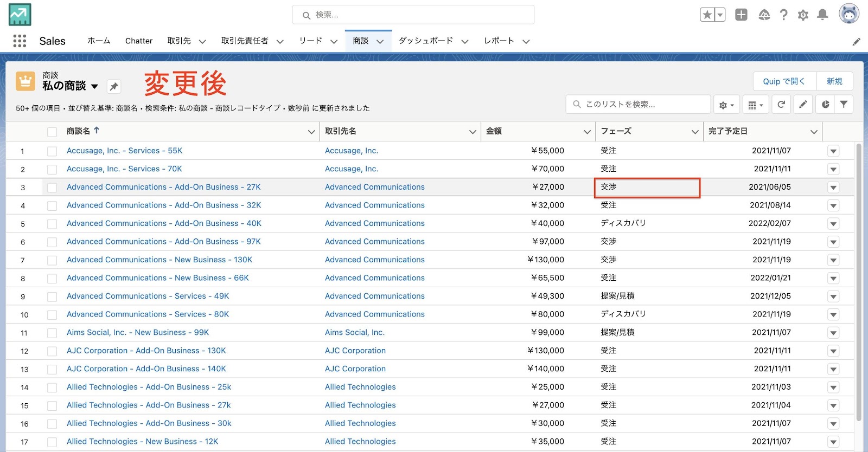Open Advanced Communications - Services - 49K link
The height and width of the screenshot is (452, 868).
pos(148,296)
